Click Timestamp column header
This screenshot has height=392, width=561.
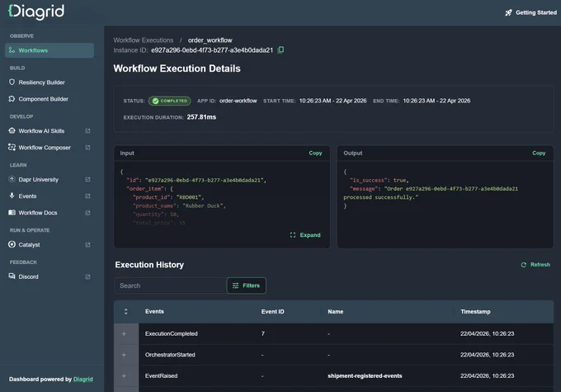click(475, 311)
